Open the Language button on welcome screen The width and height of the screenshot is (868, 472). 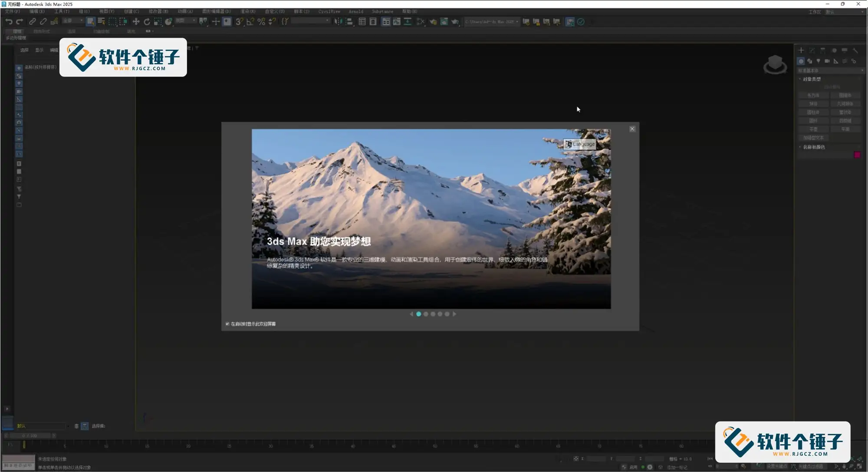click(x=580, y=144)
